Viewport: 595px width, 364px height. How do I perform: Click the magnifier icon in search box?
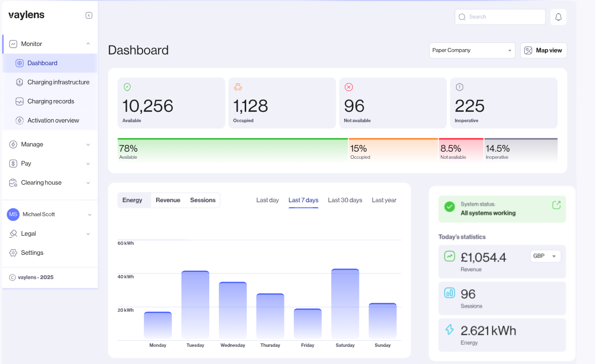[x=462, y=17]
